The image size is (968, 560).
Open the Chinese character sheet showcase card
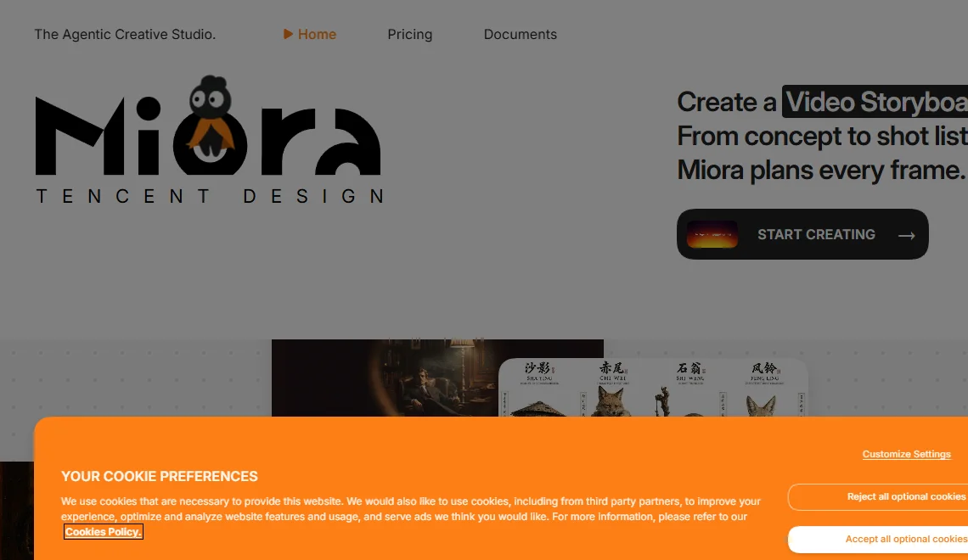pyautogui.click(x=653, y=387)
